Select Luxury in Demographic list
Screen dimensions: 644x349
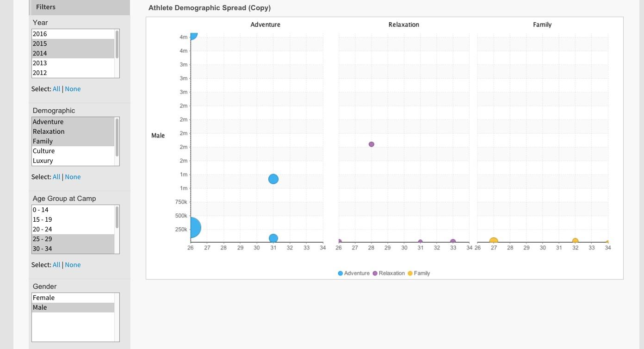[73, 161]
